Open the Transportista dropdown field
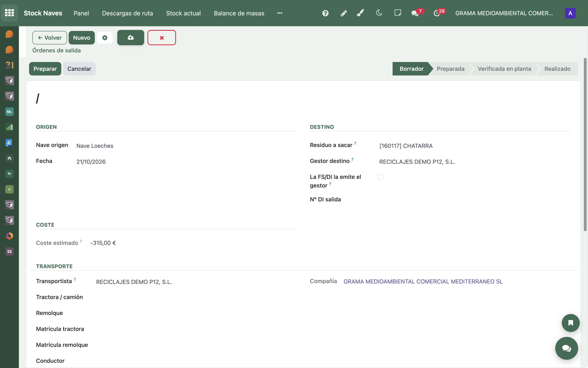This screenshot has width=588, height=368. pyautogui.click(x=196, y=282)
